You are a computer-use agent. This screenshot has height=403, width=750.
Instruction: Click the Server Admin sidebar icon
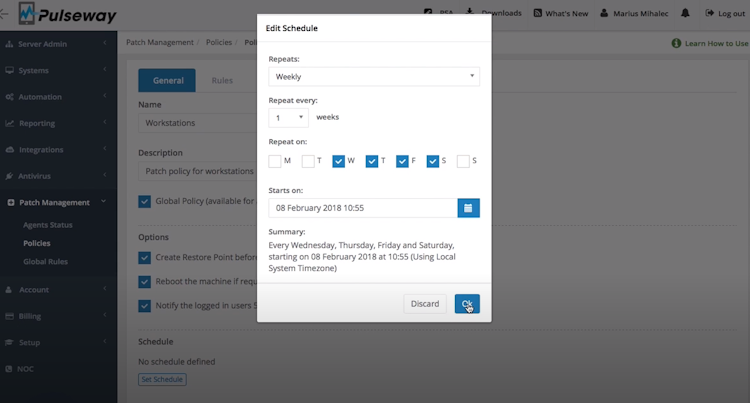[x=9, y=44]
